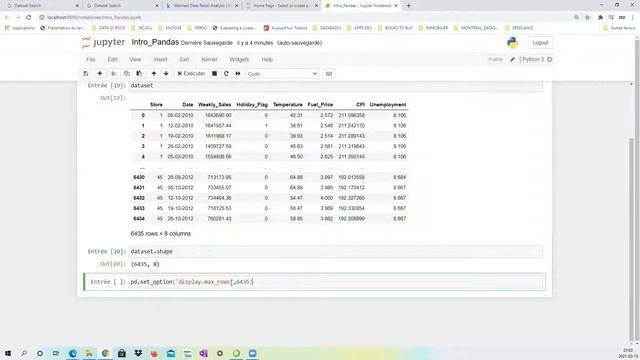This screenshot has width=640, height=360.
Task: Click the notebook vertical scrollbar
Action: tap(631, 241)
